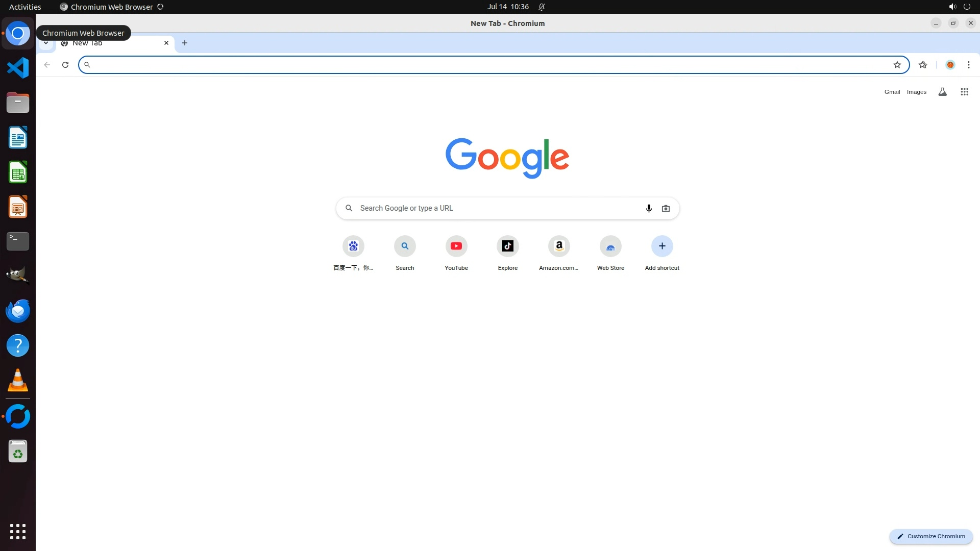Open the Chromium three-dot menu
The width and height of the screenshot is (980, 551).
click(x=969, y=65)
